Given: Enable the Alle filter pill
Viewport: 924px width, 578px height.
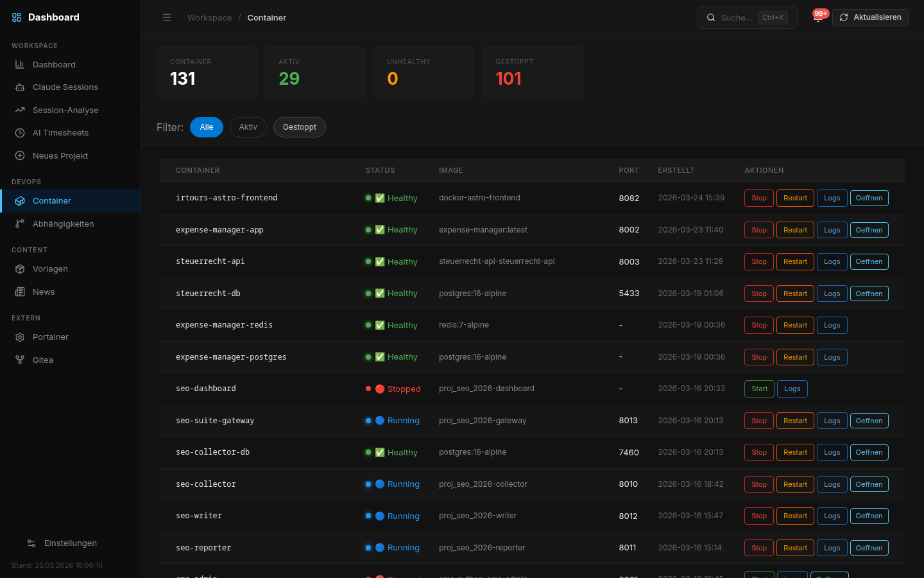Looking at the screenshot, I should tap(206, 127).
